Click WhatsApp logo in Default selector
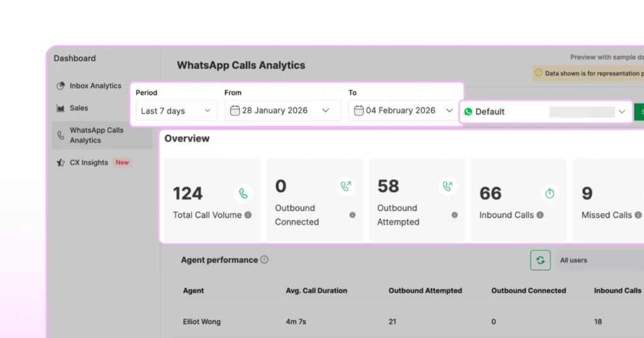The width and height of the screenshot is (644, 338). tap(468, 112)
